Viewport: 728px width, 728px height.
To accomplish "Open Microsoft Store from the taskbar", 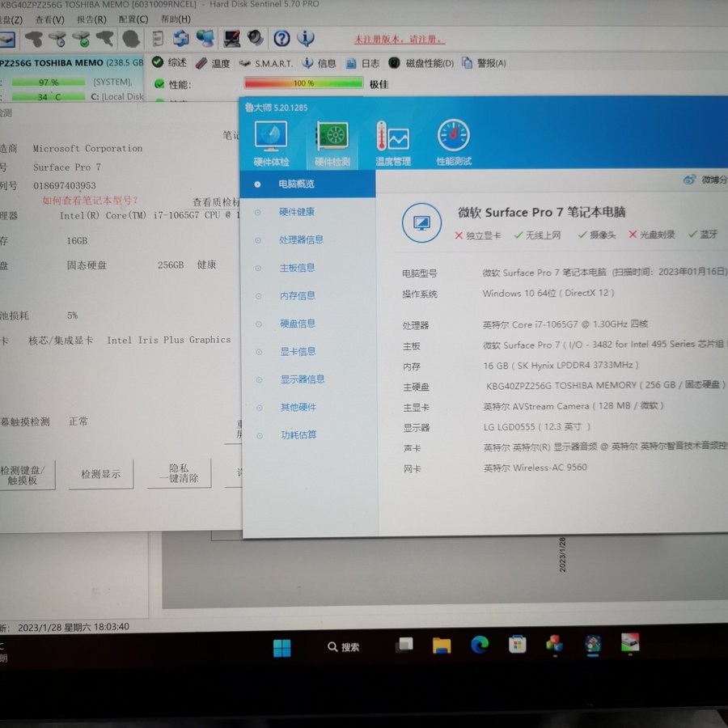I will click(517, 645).
